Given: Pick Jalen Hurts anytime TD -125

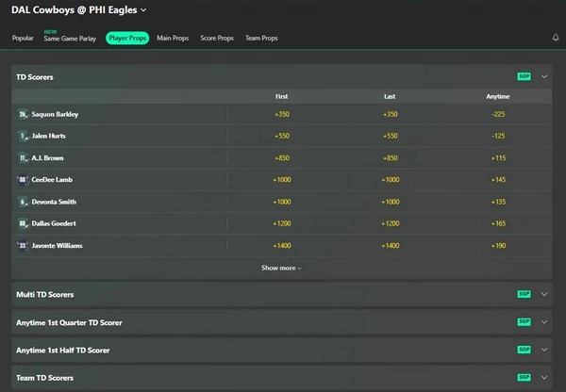Looking at the screenshot, I should tap(498, 136).
